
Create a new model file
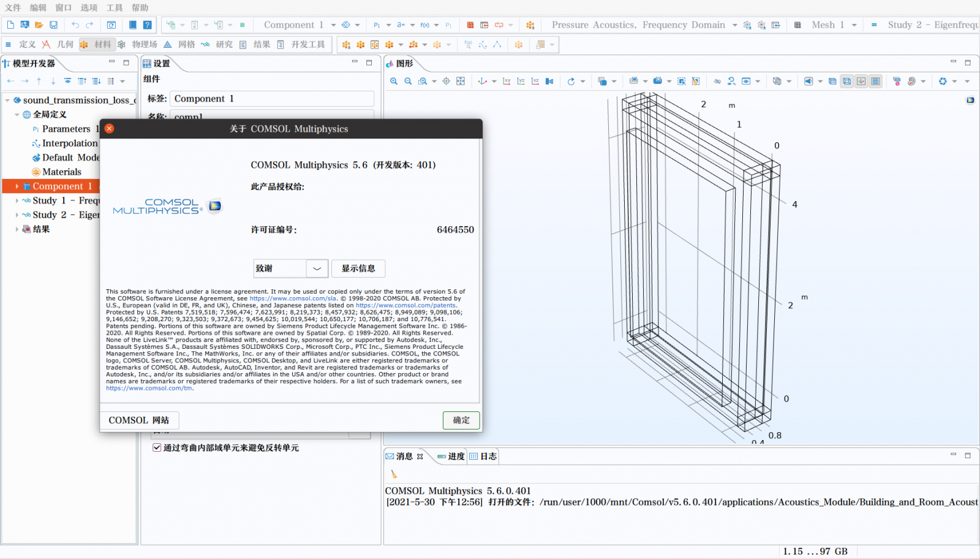tap(10, 25)
